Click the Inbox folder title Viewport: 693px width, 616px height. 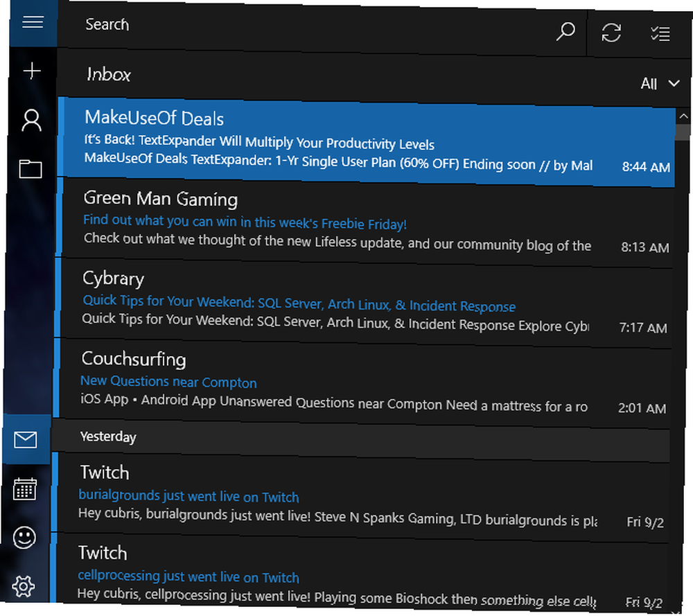[109, 74]
